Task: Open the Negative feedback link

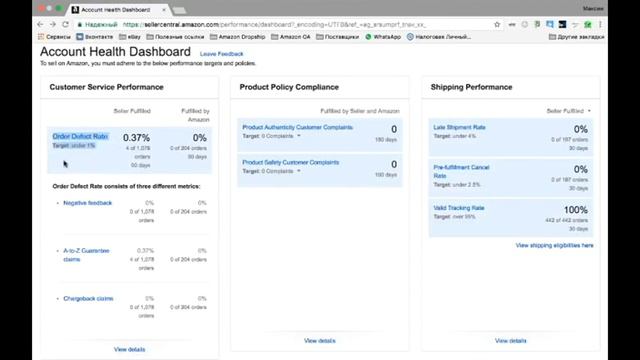Action: (87, 203)
